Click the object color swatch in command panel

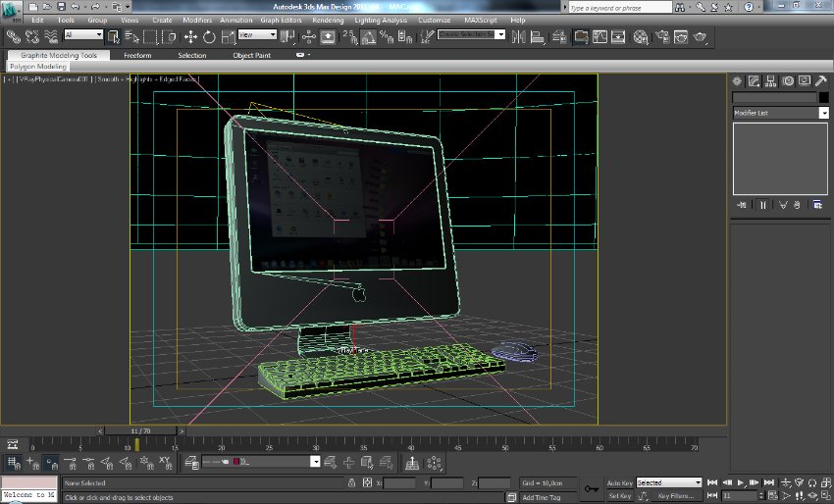click(x=823, y=97)
